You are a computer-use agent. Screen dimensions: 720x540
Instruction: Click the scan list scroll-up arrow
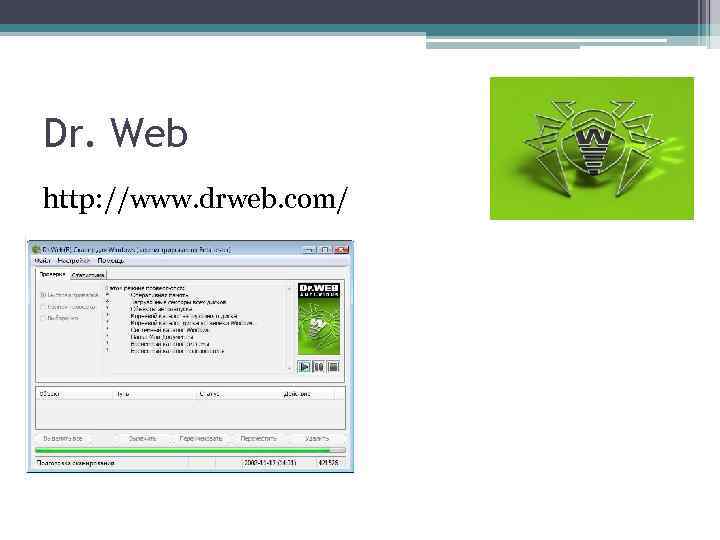[289, 289]
